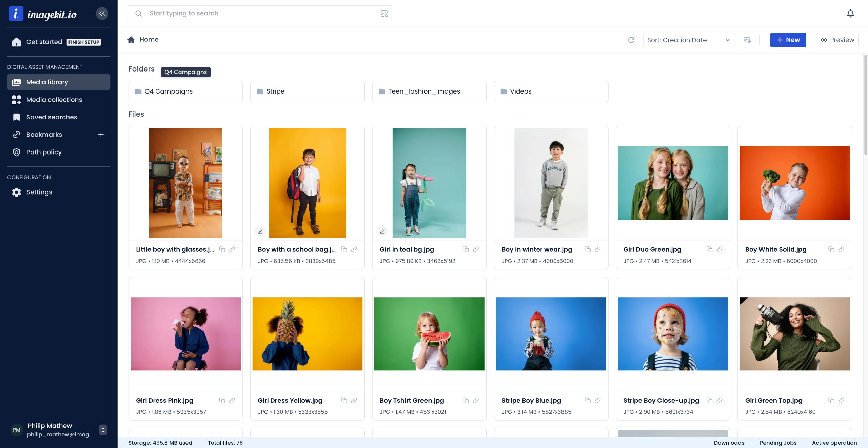Open Media collections in sidebar

(x=54, y=100)
